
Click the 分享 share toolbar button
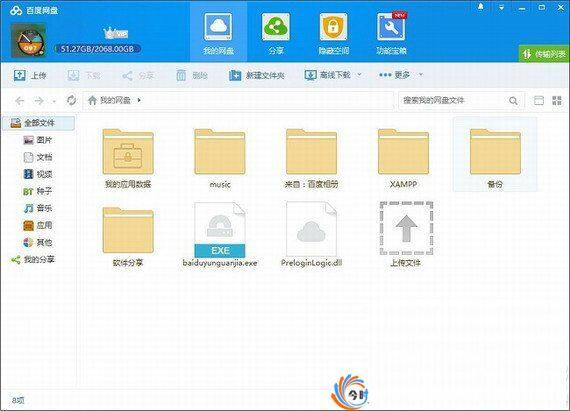tap(138, 76)
